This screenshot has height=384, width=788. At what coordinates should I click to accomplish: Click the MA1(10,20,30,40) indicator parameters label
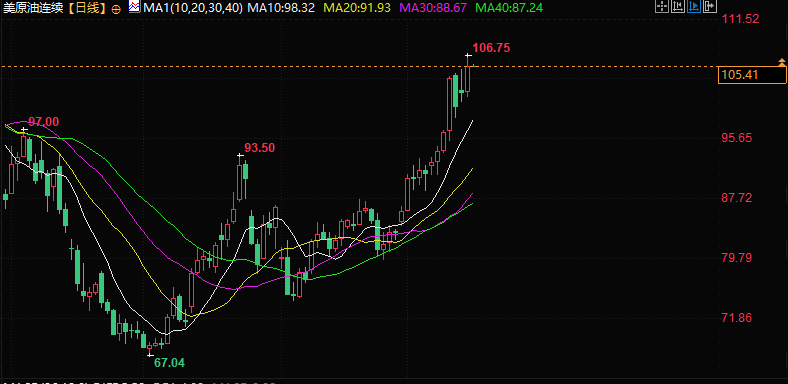pyautogui.click(x=194, y=8)
